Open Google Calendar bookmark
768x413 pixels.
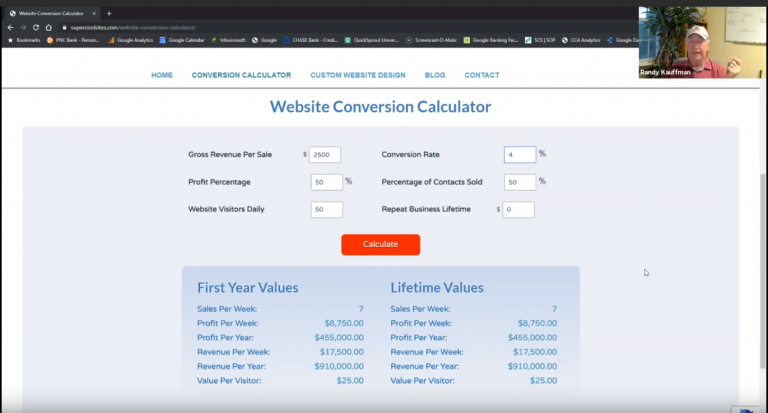182,40
